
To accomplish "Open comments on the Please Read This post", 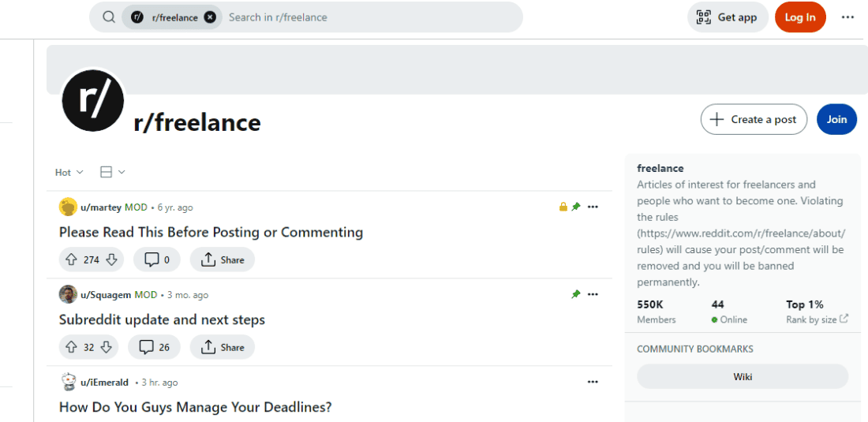I will pos(157,260).
